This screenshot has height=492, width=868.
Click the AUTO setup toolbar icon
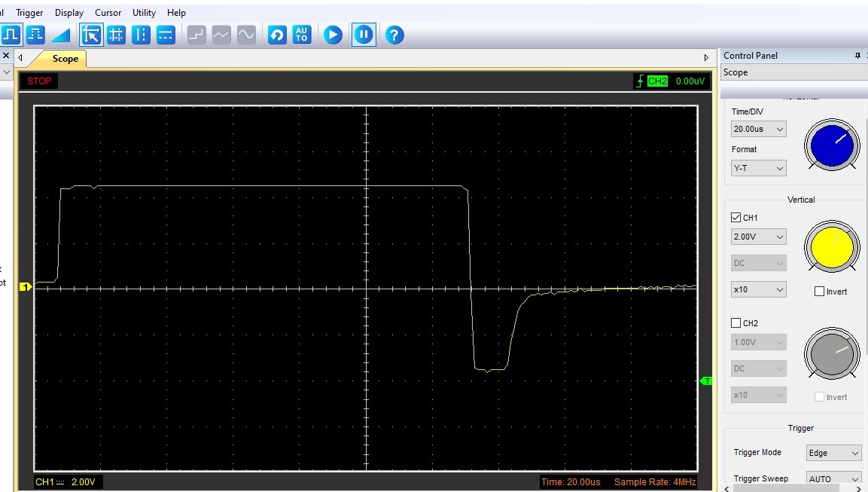click(x=301, y=35)
